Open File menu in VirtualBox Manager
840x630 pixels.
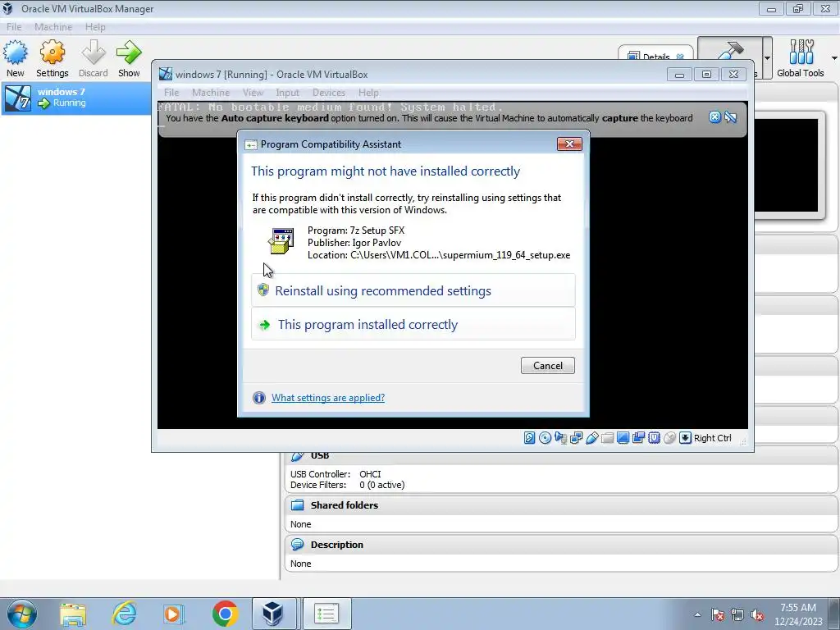(x=14, y=27)
